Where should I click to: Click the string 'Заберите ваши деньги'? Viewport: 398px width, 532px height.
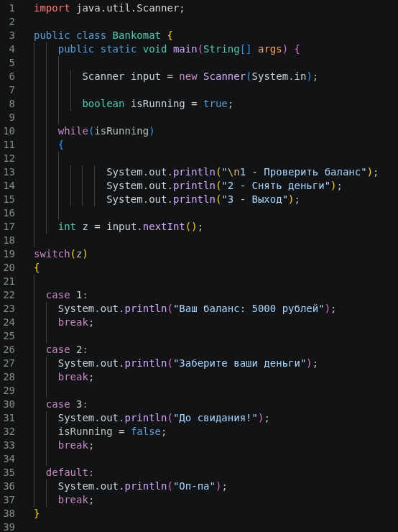[240, 363]
